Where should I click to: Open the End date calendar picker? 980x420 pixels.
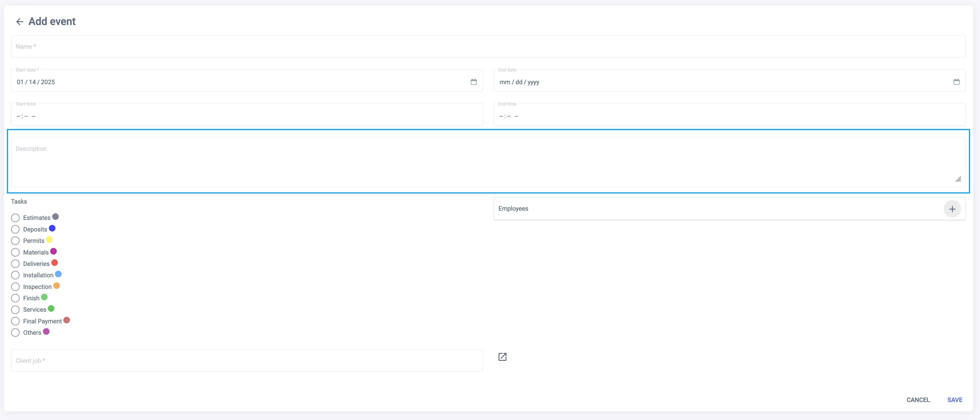tap(956, 82)
